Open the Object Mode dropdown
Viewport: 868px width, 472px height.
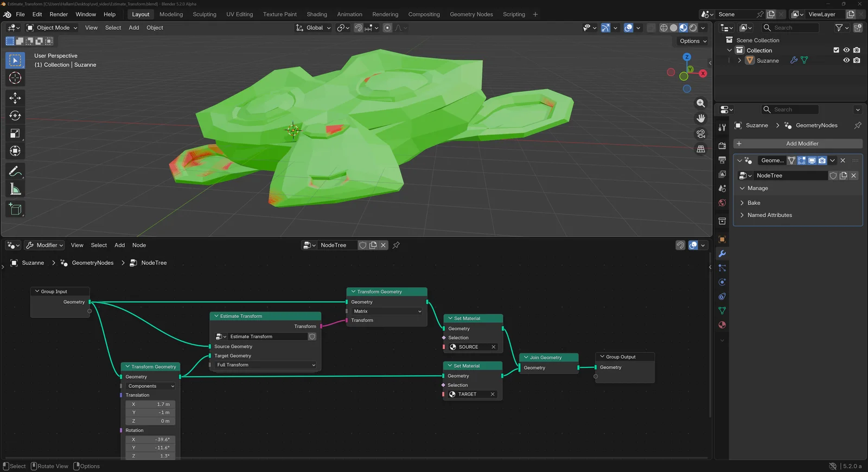coord(52,28)
